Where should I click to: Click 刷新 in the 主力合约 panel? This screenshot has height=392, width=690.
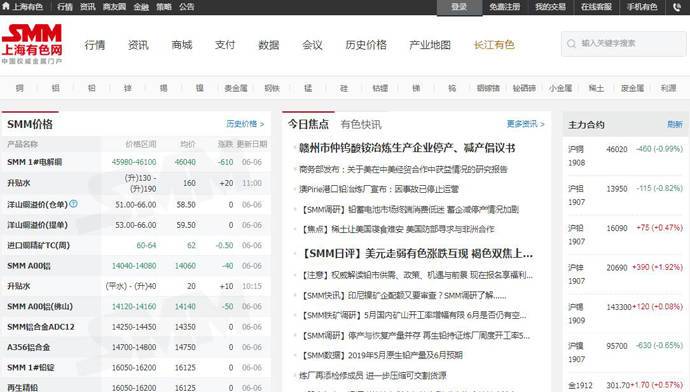point(675,125)
